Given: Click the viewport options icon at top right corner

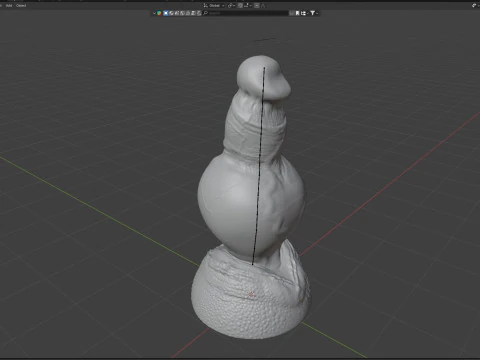Looking at the screenshot, I should click(x=475, y=5).
